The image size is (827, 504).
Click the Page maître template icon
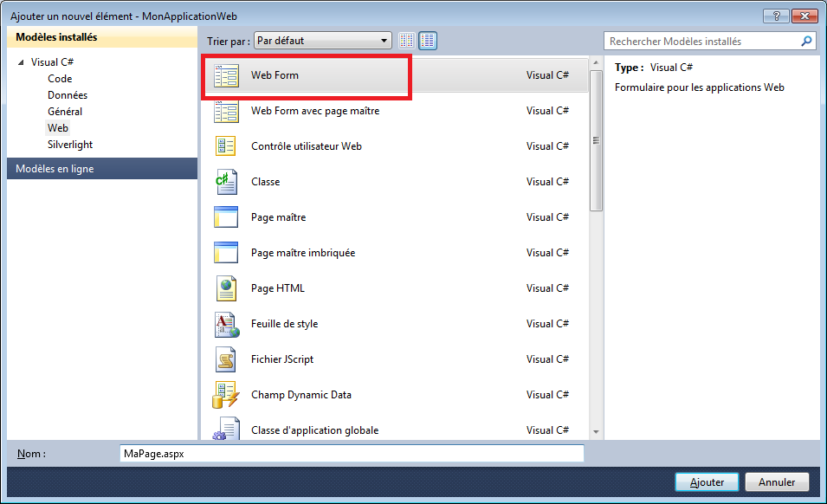tap(226, 217)
